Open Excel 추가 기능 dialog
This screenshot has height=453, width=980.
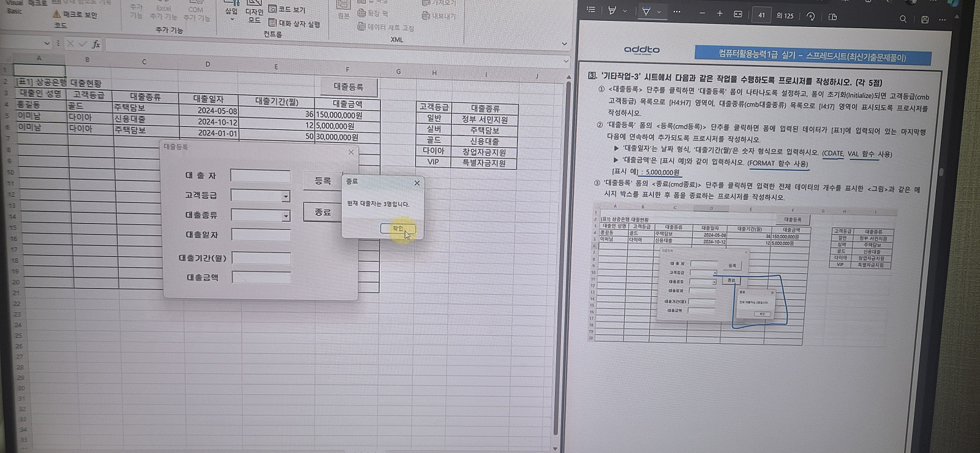tap(164, 12)
